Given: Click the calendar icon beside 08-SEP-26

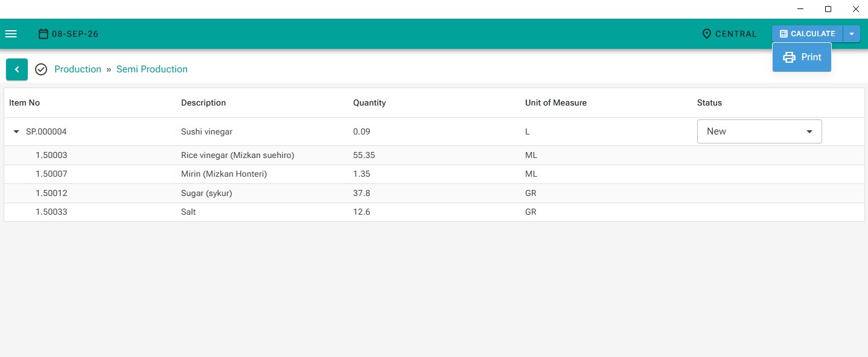Looking at the screenshot, I should [x=43, y=34].
